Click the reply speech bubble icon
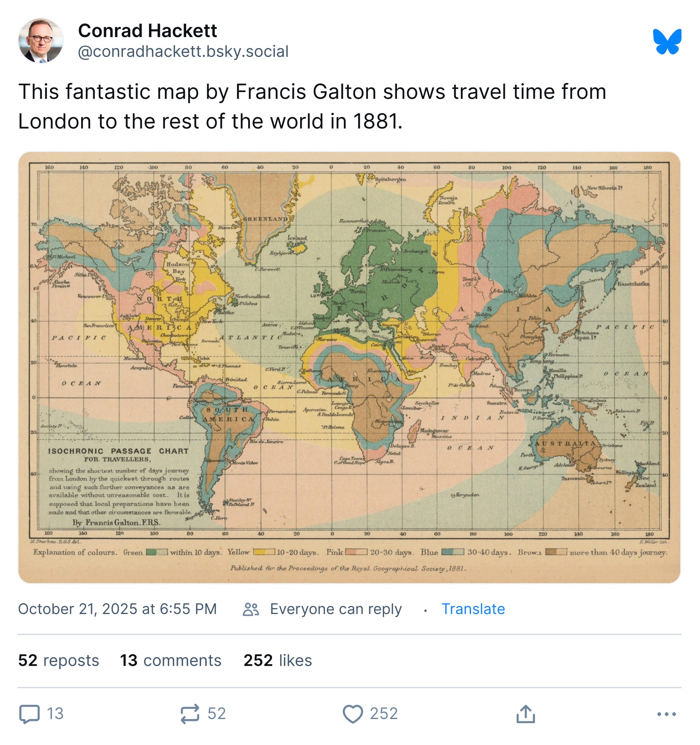Image resolution: width=700 pixels, height=745 pixels. 30,713
